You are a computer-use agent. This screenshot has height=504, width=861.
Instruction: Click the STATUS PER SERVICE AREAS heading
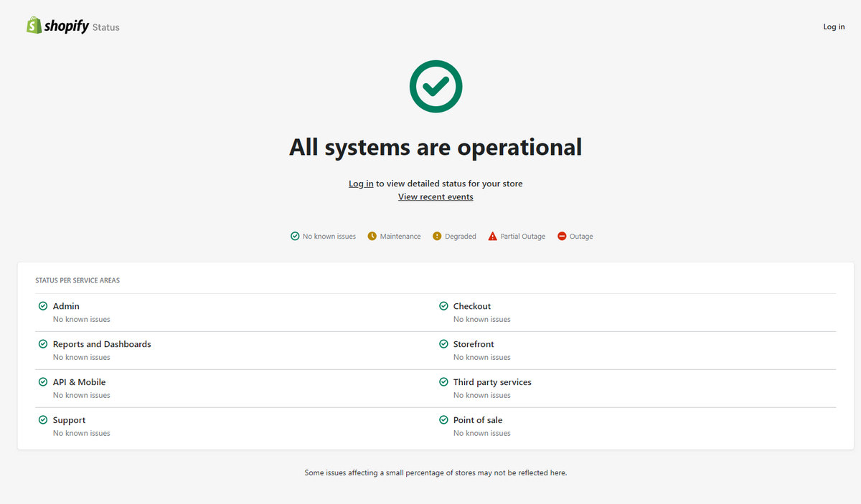click(x=77, y=280)
